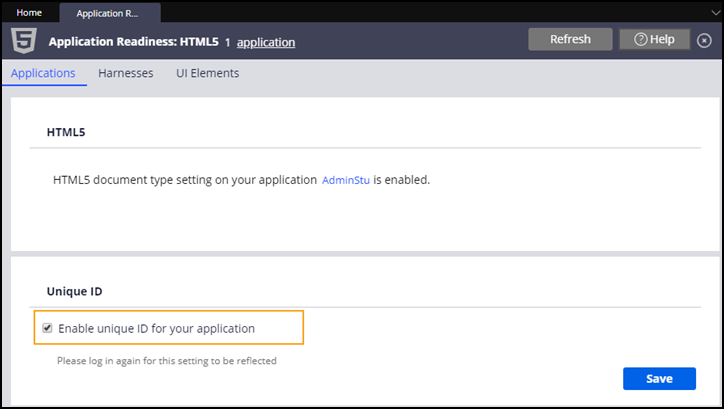Select the Application R... tab
This screenshot has height=409, width=724.
[x=108, y=13]
